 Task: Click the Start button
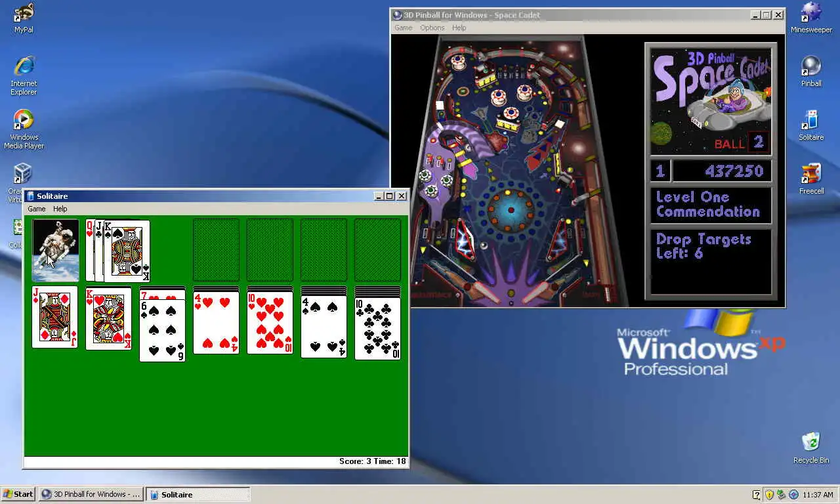[18, 494]
